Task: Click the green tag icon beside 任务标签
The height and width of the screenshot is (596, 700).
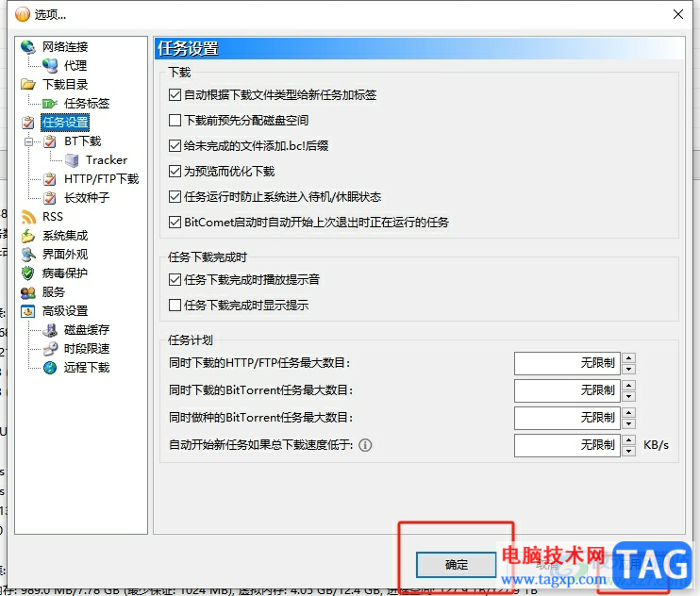Action: pos(50,104)
